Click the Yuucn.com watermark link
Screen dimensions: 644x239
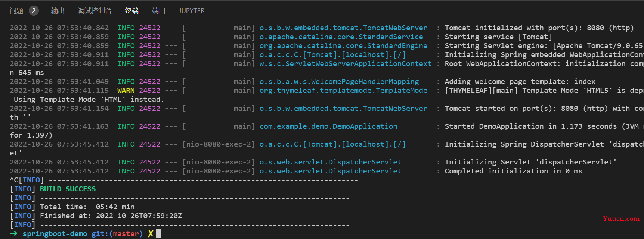[621, 218]
